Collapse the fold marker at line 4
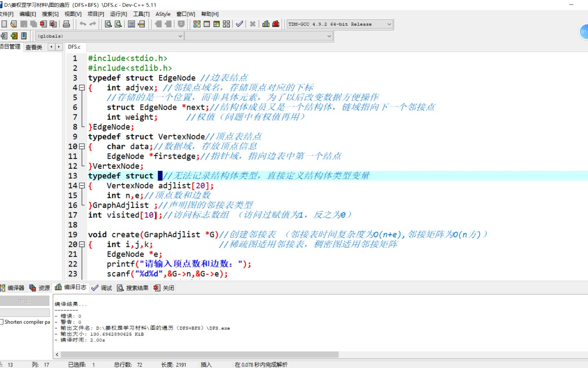Screen dimensions: 588x368 [x=82, y=88]
